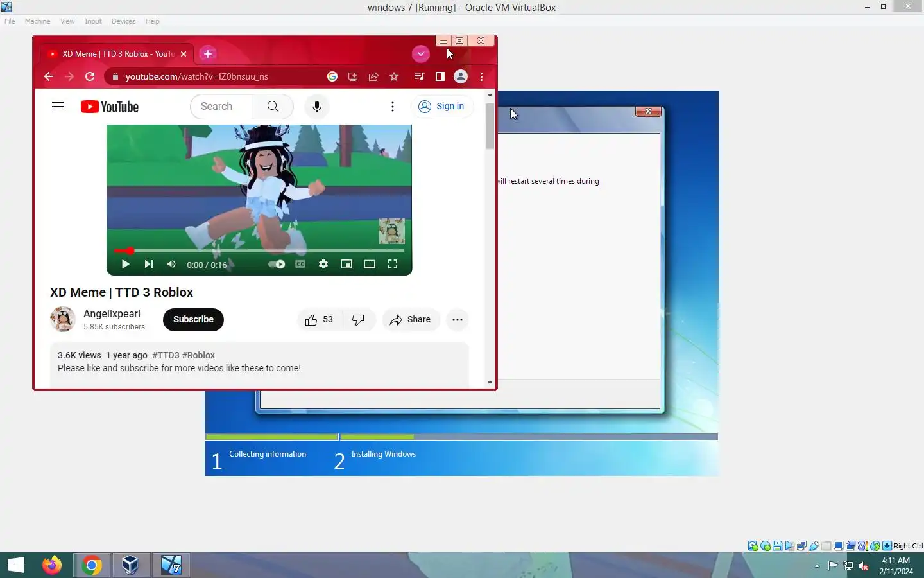Open Angelixpearl channel avatar

click(63, 319)
